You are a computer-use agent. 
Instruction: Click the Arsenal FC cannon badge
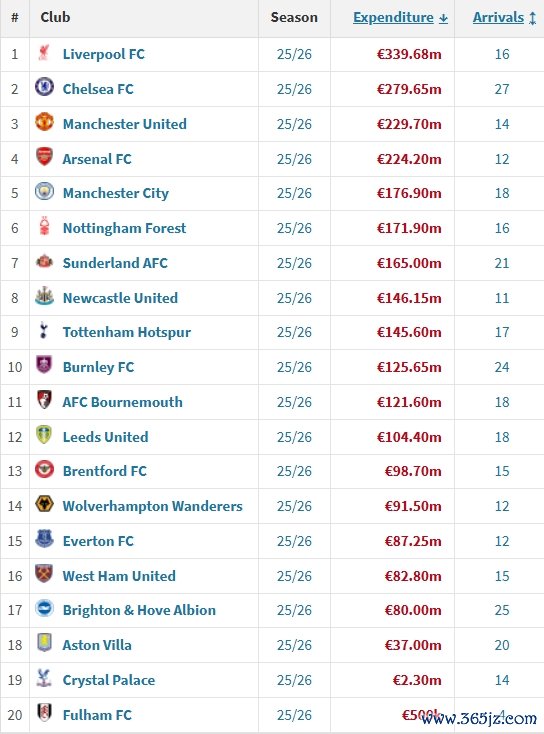tap(44, 157)
